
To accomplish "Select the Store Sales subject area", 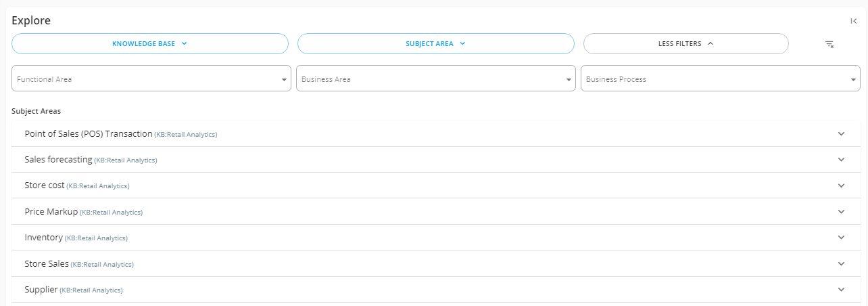I will pyautogui.click(x=436, y=264).
